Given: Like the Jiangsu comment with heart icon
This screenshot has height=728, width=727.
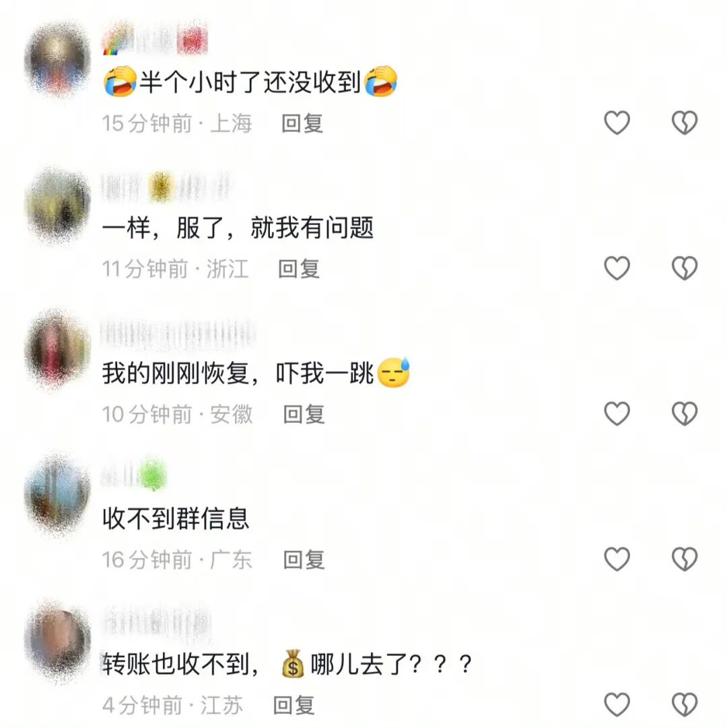Looking at the screenshot, I should [617, 704].
